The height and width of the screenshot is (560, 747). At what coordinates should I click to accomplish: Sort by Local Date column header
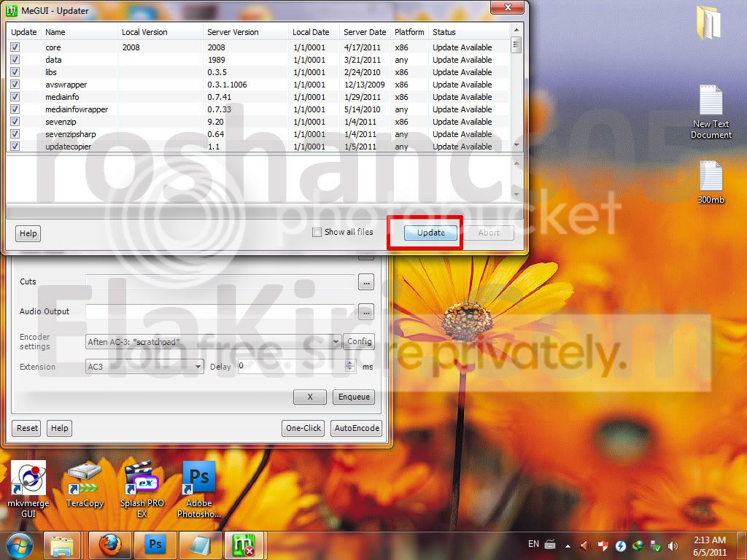coord(314,32)
